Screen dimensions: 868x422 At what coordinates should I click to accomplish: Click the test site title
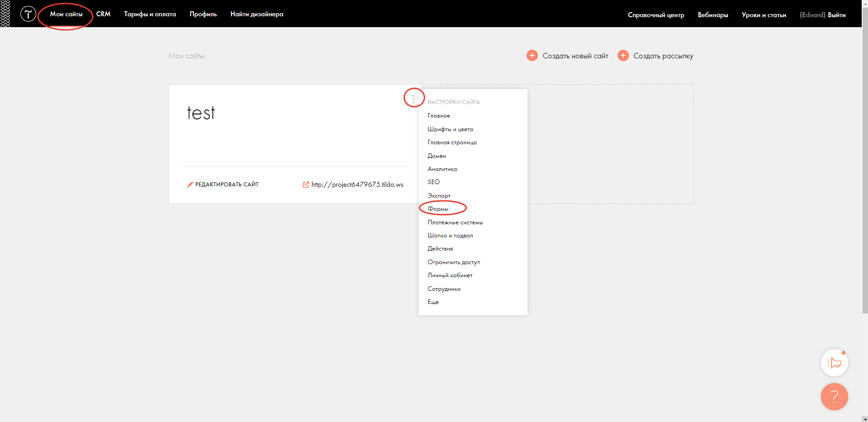tap(201, 113)
